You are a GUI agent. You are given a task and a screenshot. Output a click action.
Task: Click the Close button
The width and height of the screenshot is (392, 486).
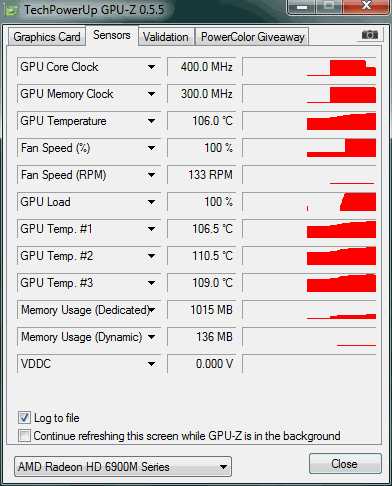[x=345, y=464]
